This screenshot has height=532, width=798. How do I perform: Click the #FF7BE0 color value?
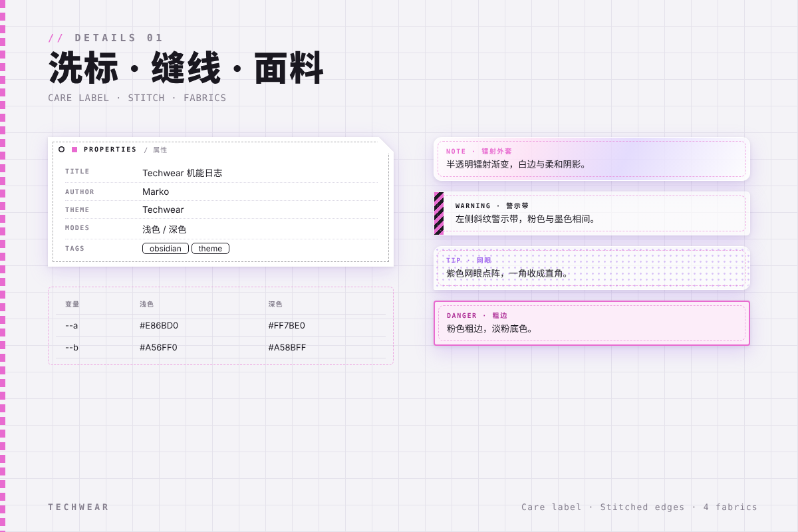pos(287,326)
